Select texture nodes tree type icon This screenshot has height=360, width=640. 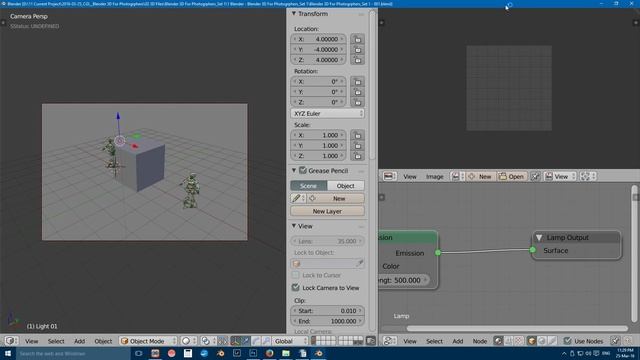[519, 341]
